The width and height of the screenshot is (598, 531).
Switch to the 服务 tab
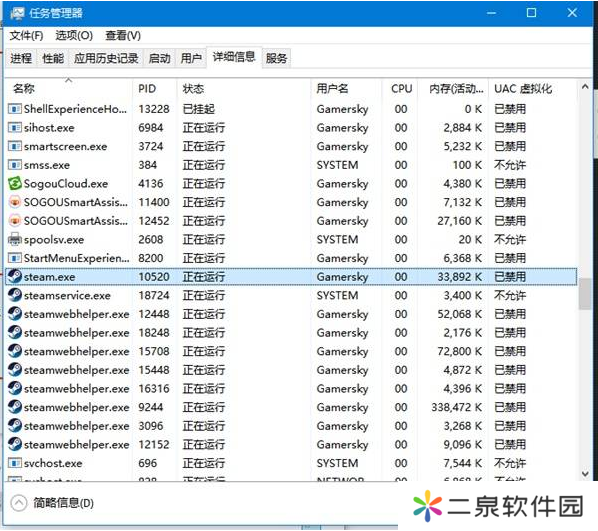click(x=276, y=58)
